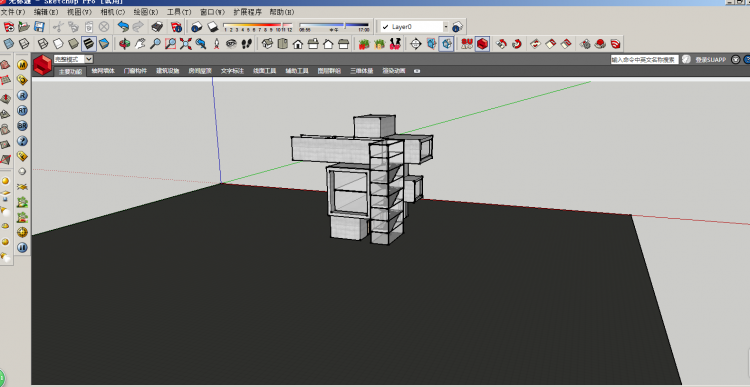Click the Layer Manager icon beside Layer0

point(457,27)
